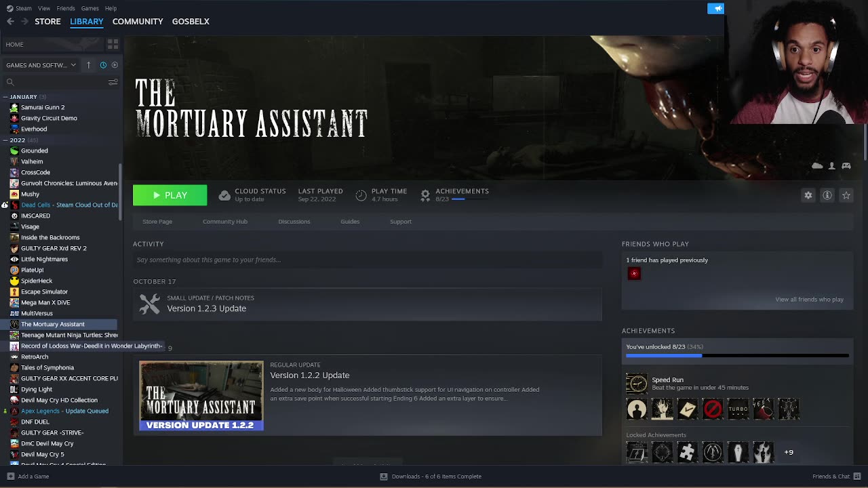Open the GOSBELX profile tab
This screenshot has height=488, width=868.
click(191, 22)
